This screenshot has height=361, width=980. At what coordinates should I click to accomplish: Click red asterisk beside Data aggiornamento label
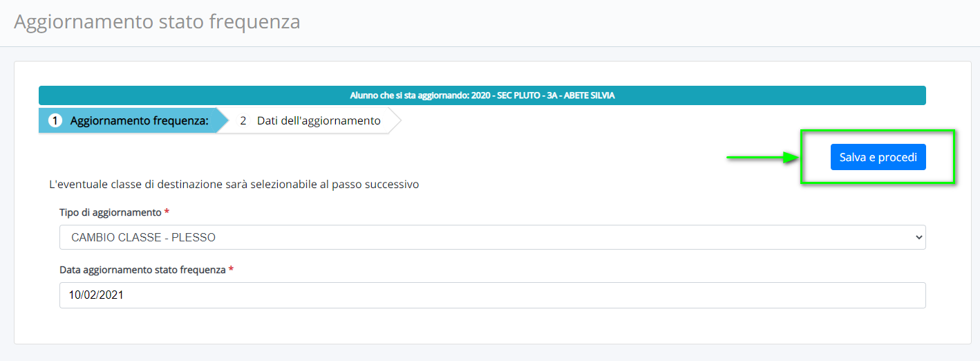click(x=231, y=270)
